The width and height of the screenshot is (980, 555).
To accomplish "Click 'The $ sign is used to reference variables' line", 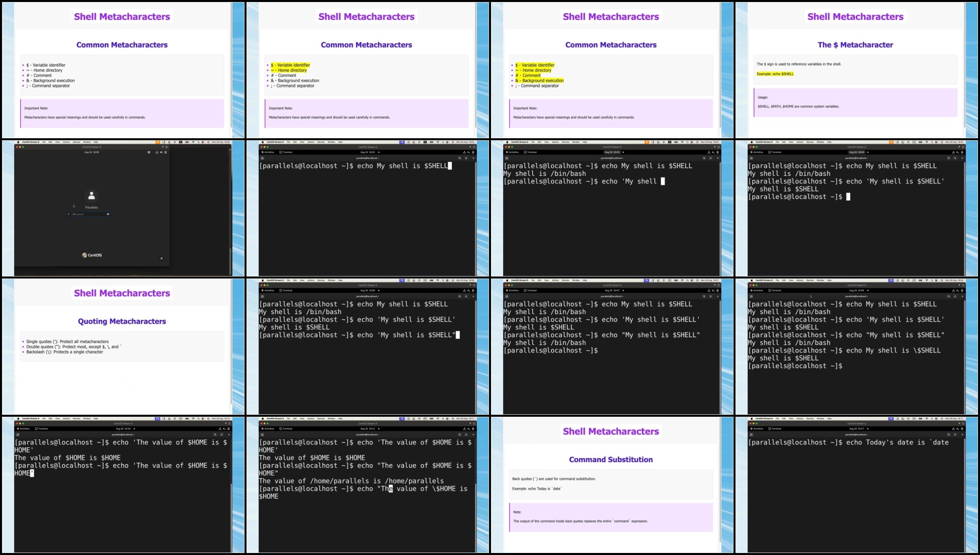I will [x=799, y=64].
